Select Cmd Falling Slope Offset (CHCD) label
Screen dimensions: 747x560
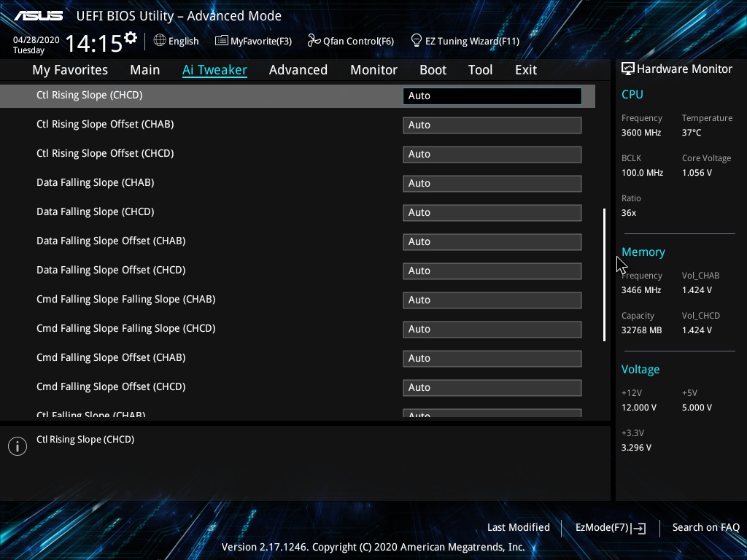[111, 386]
